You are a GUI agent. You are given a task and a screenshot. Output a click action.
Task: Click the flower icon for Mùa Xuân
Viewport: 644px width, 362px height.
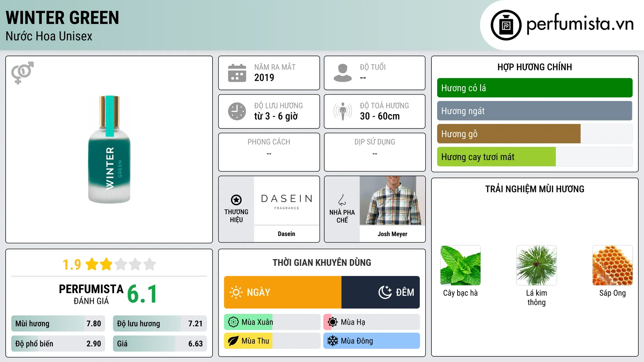[x=233, y=322]
